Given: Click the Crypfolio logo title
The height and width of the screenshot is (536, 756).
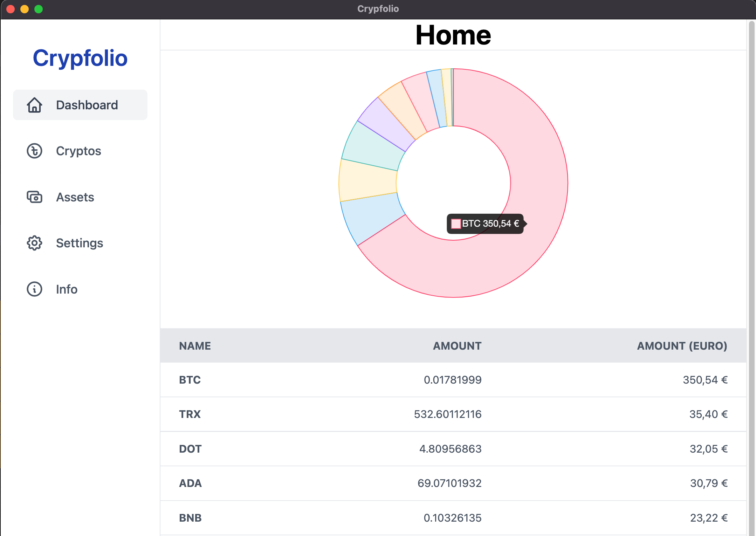Looking at the screenshot, I should [80, 58].
